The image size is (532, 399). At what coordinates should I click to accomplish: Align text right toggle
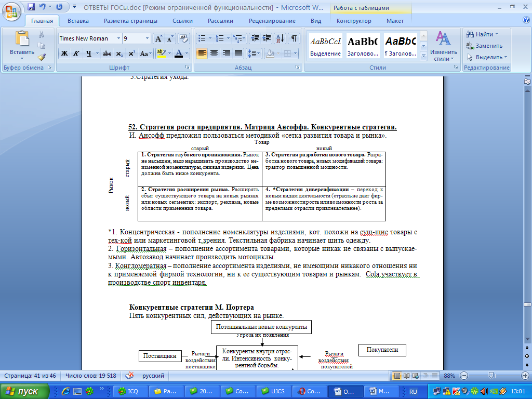227,54
